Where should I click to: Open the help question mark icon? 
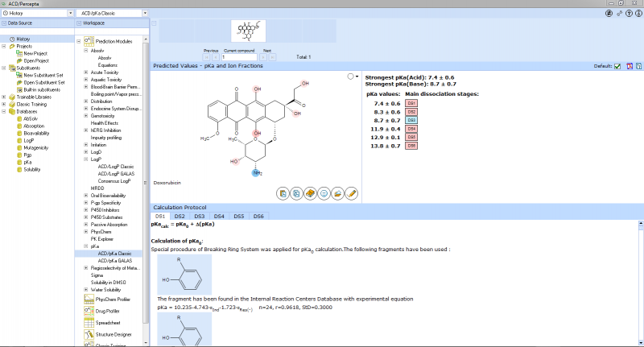(x=629, y=14)
